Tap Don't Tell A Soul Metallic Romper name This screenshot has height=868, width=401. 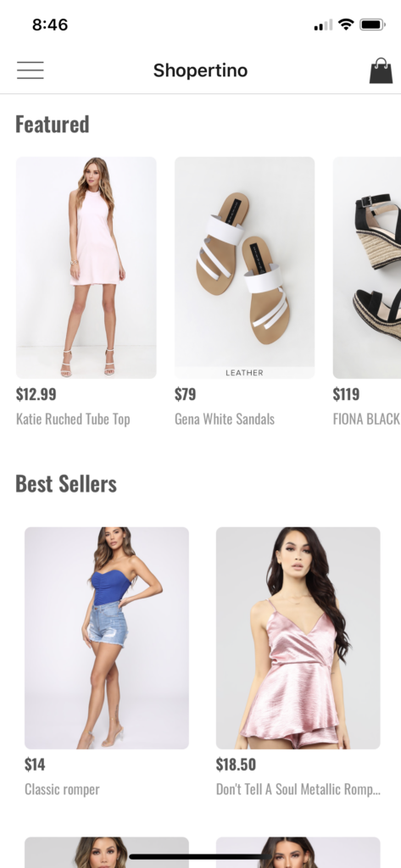(298, 789)
